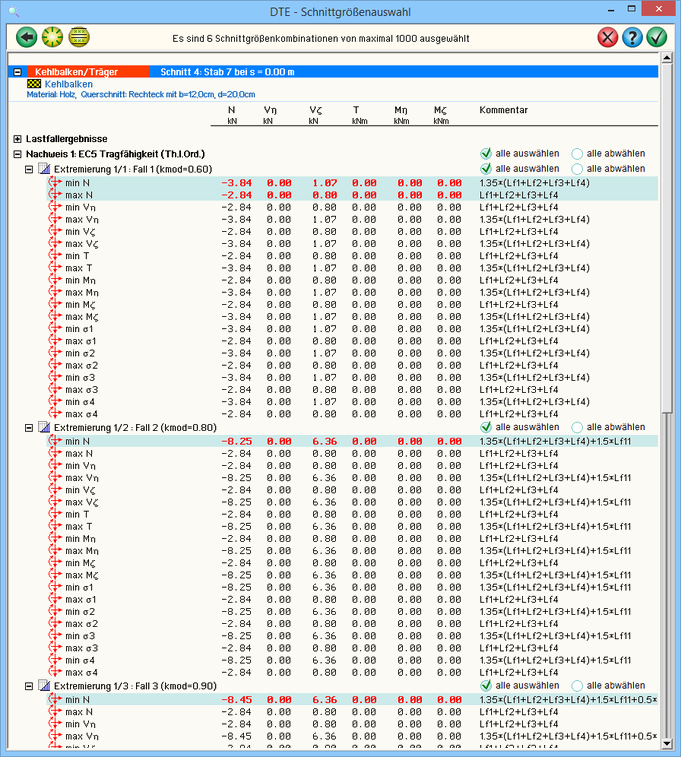Collapse the Nachweis 1 EC5 Tragfähigkeit node
Viewport: 681px width, 757px height.
pyautogui.click(x=17, y=154)
